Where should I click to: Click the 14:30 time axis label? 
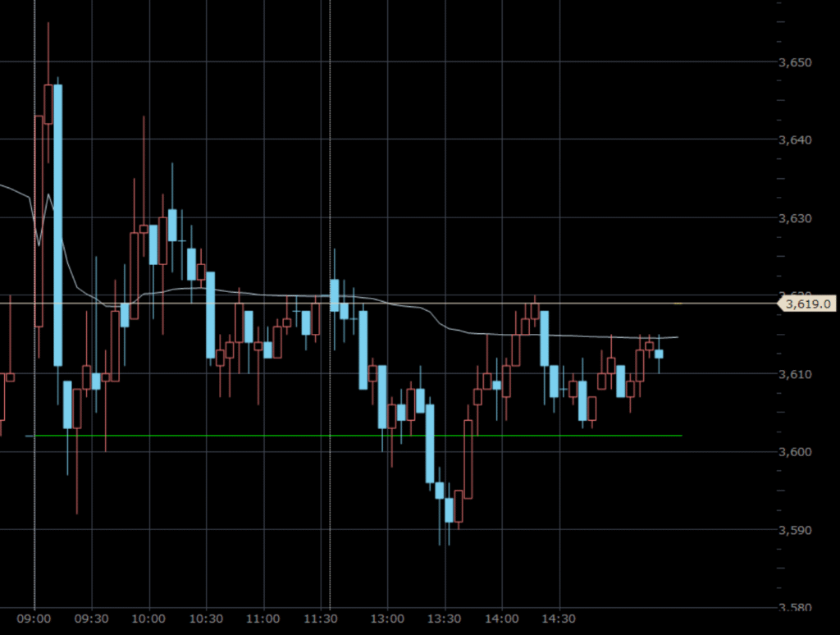(559, 619)
